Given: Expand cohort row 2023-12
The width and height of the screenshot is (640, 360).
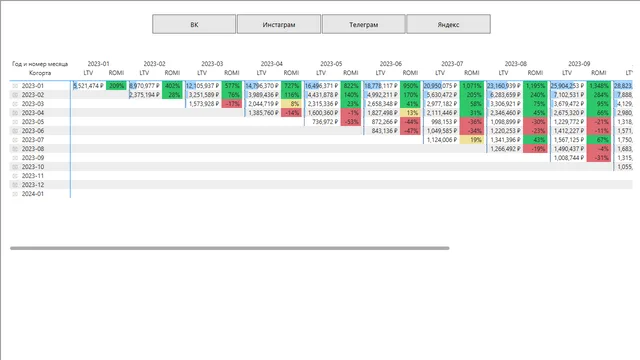Looking at the screenshot, I should point(15,184).
